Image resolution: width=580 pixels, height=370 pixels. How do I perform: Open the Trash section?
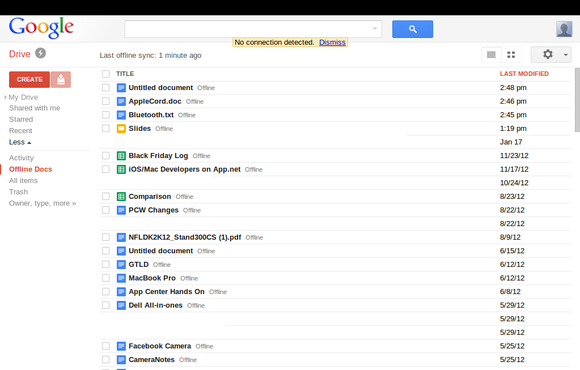coord(18,192)
